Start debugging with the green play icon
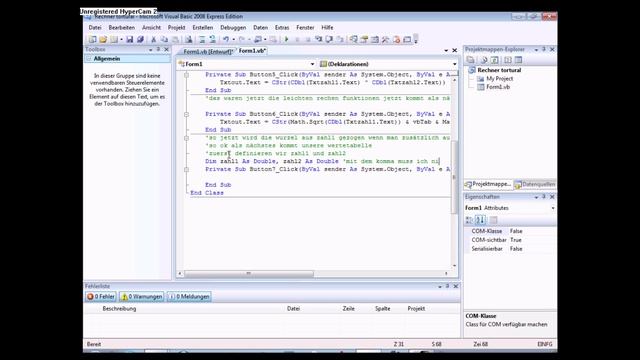 click(287, 40)
